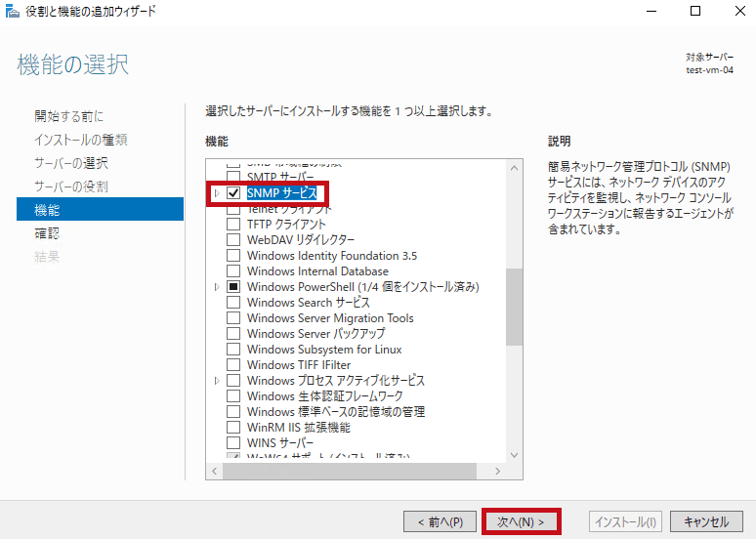Expand the SNMP サービス tree node

click(217, 193)
